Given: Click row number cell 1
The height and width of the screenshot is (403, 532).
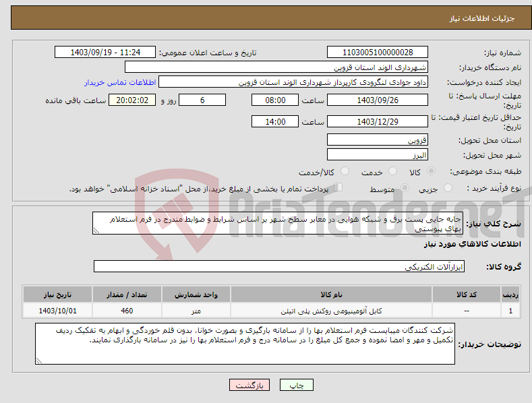Looking at the screenshot, I should click(x=510, y=311).
